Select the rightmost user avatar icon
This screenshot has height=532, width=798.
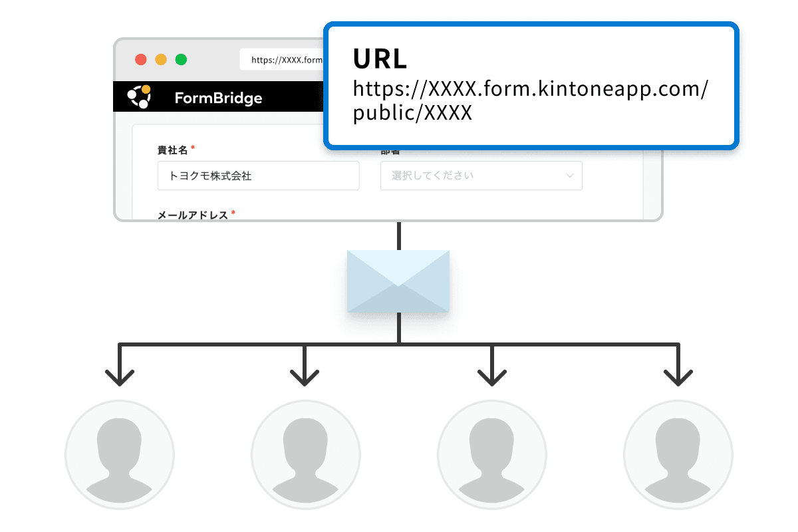678,454
